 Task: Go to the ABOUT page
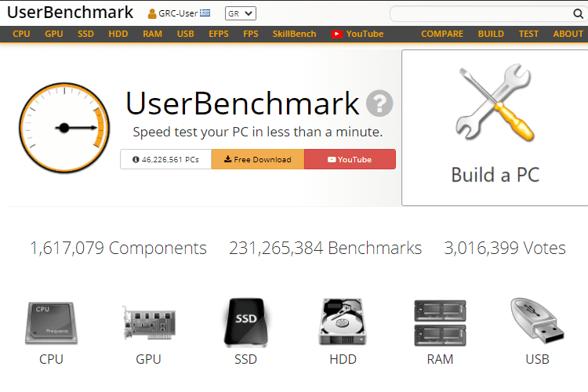tap(568, 34)
